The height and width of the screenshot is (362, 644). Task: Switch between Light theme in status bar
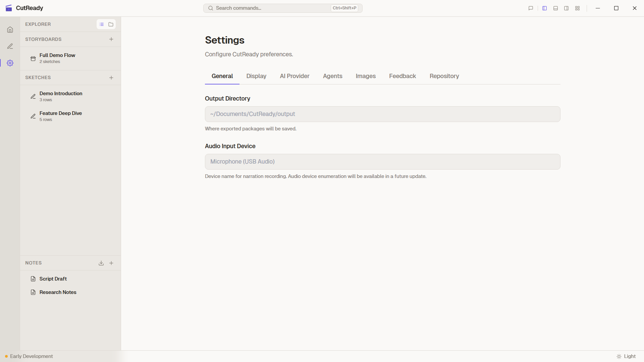(627, 356)
